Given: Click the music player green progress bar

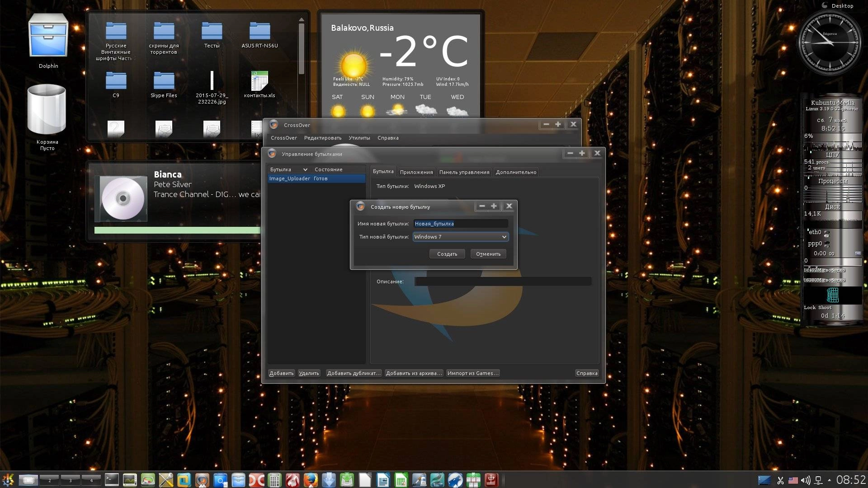Looking at the screenshot, I should tap(177, 230).
